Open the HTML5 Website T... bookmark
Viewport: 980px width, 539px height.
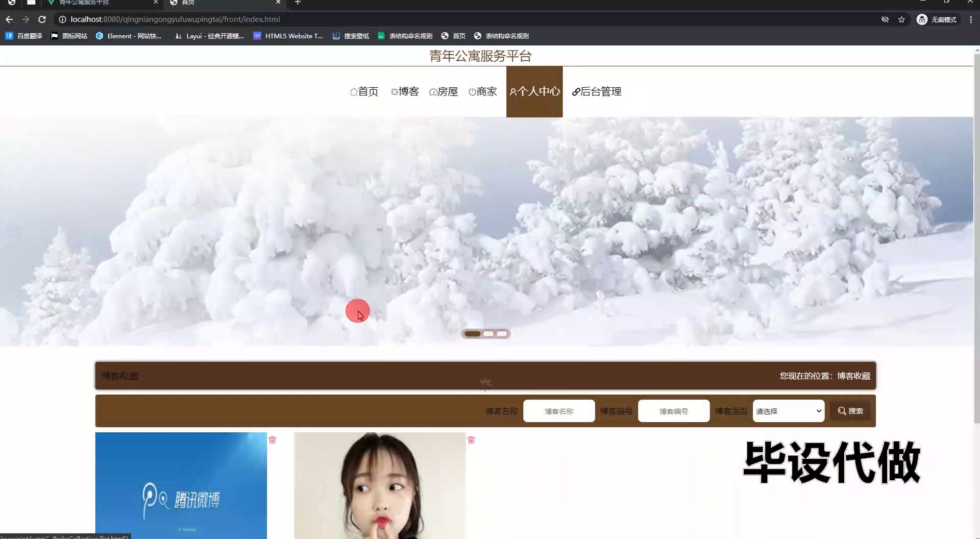click(x=288, y=36)
